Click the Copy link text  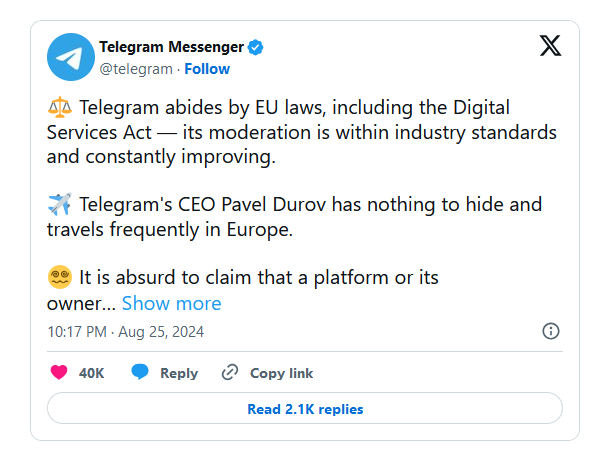point(281,373)
